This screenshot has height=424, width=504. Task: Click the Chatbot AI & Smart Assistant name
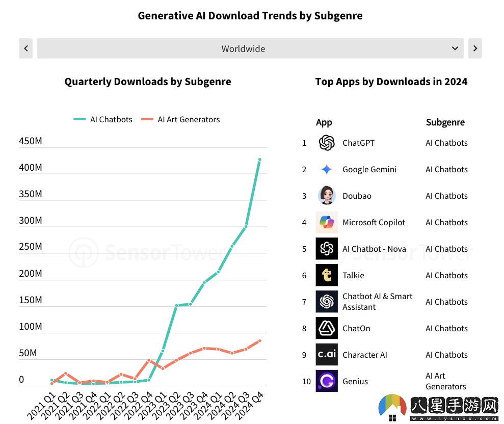pyautogui.click(x=377, y=302)
